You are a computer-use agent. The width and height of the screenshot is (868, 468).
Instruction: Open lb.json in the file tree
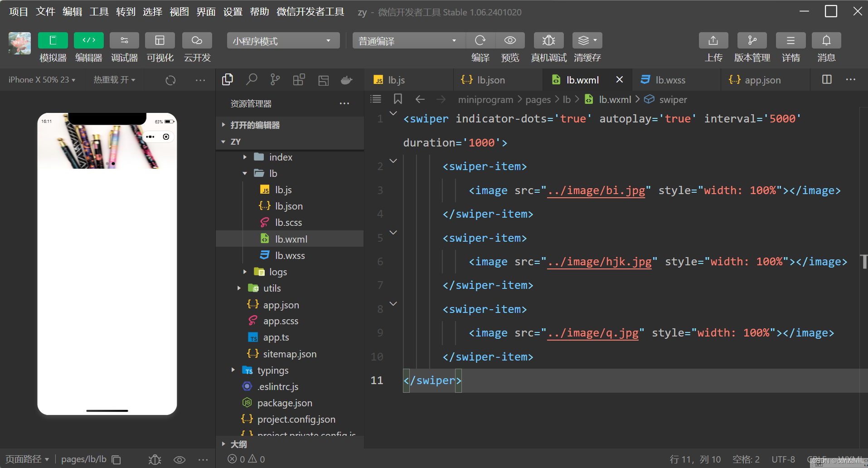(290, 206)
